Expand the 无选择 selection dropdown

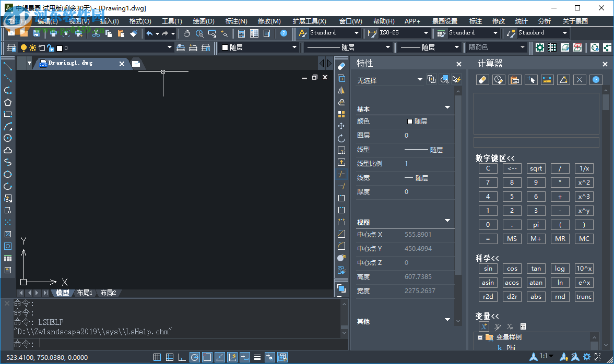click(420, 80)
